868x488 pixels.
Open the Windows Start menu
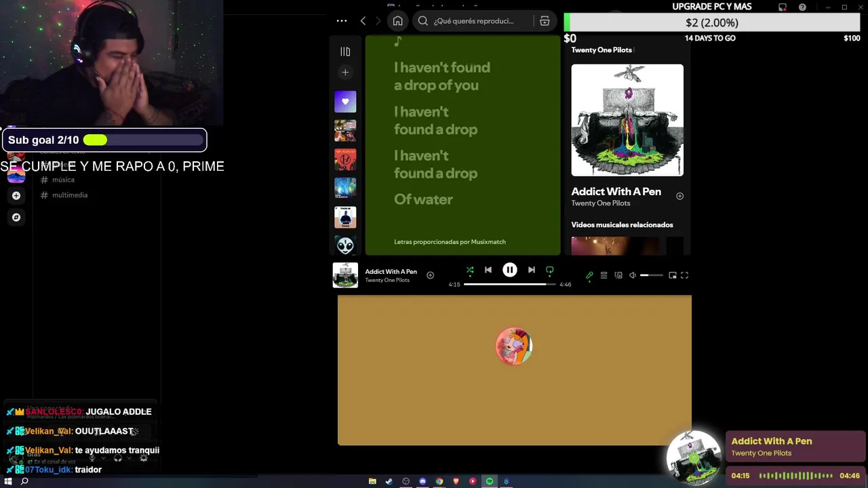[x=8, y=481]
